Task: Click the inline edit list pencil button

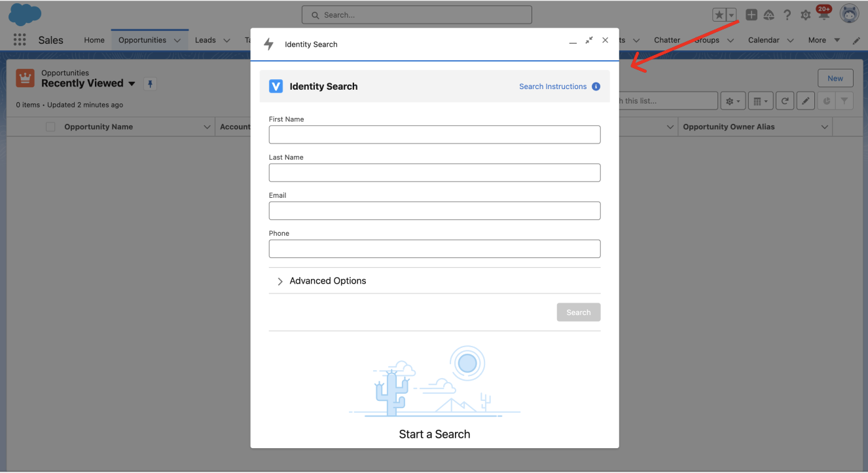Action: click(x=806, y=101)
